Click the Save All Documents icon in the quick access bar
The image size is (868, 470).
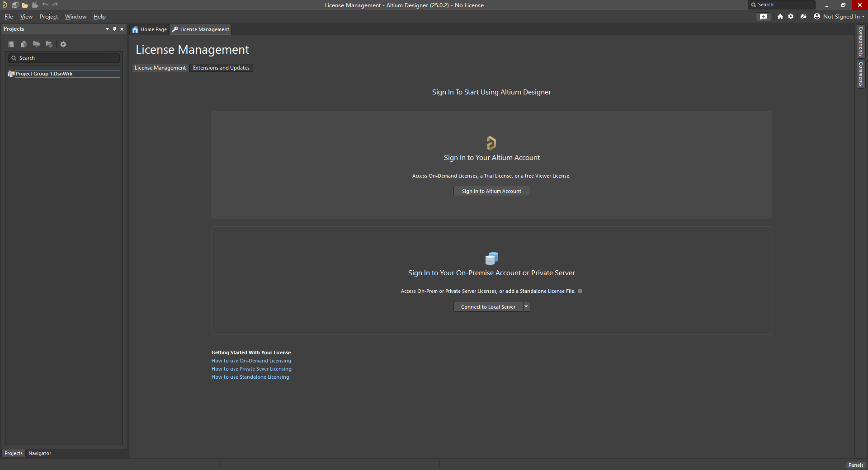[x=15, y=5]
